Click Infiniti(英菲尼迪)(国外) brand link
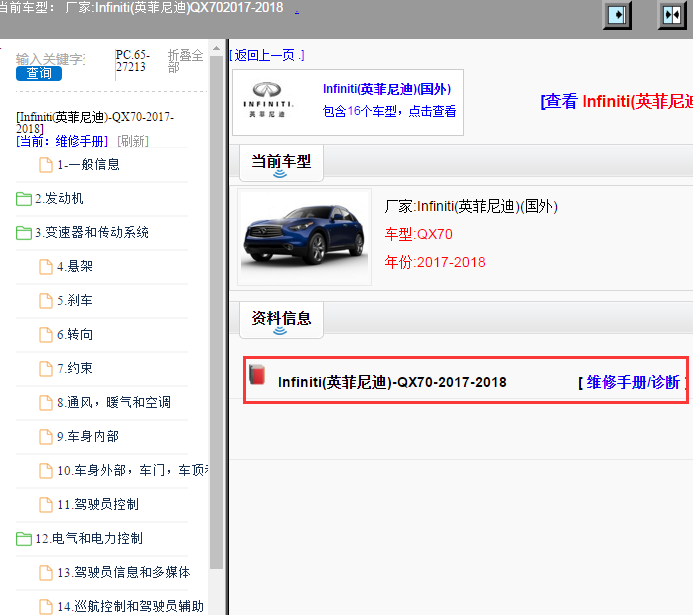This screenshot has height=615, width=693. [x=387, y=89]
